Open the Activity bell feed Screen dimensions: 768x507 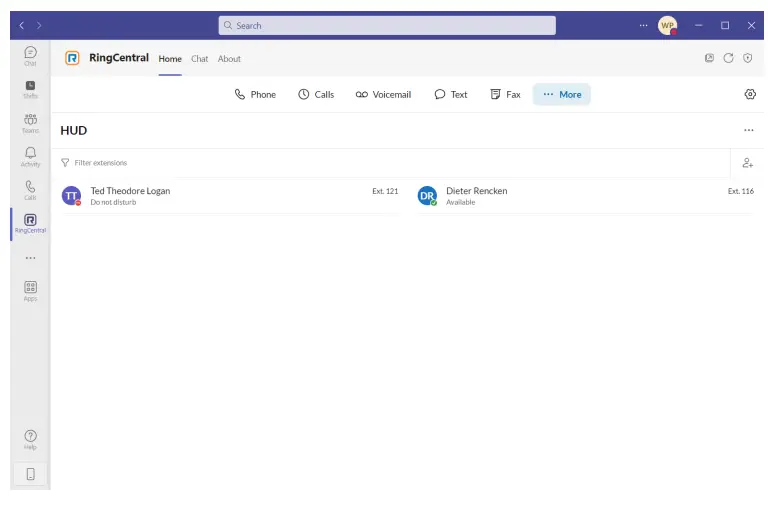pos(30,157)
